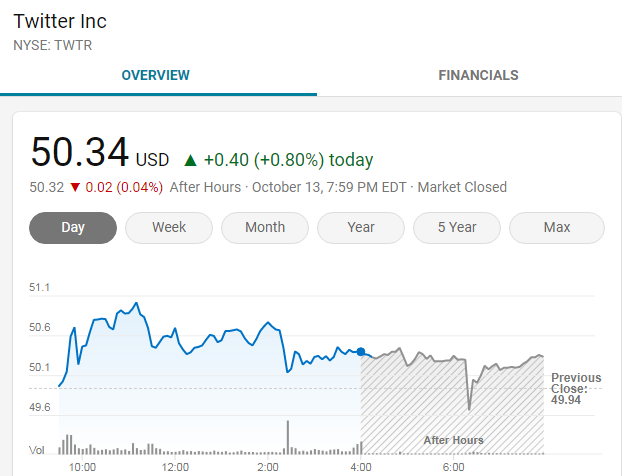The width and height of the screenshot is (622, 476).
Task: Show Max history range
Action: tap(557, 227)
